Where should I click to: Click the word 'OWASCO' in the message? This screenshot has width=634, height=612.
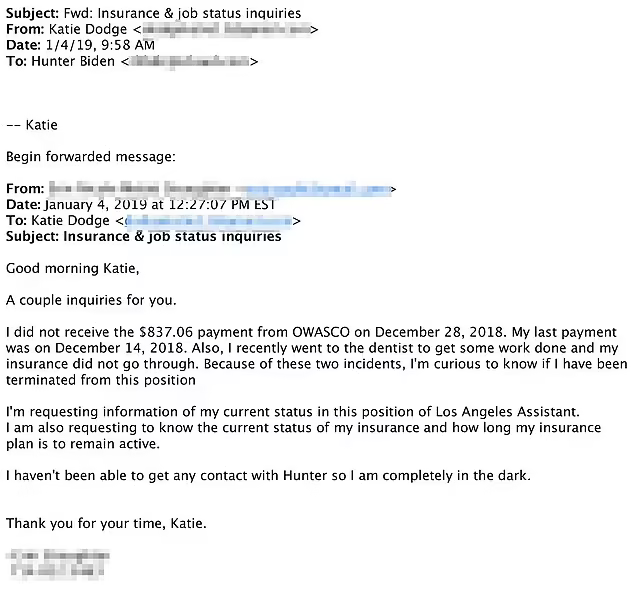(321, 332)
